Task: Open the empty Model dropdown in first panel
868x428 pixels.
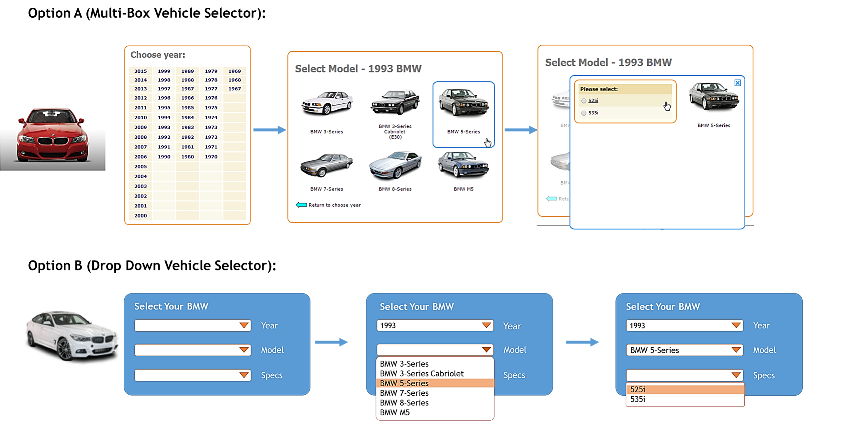Action: coord(193,350)
